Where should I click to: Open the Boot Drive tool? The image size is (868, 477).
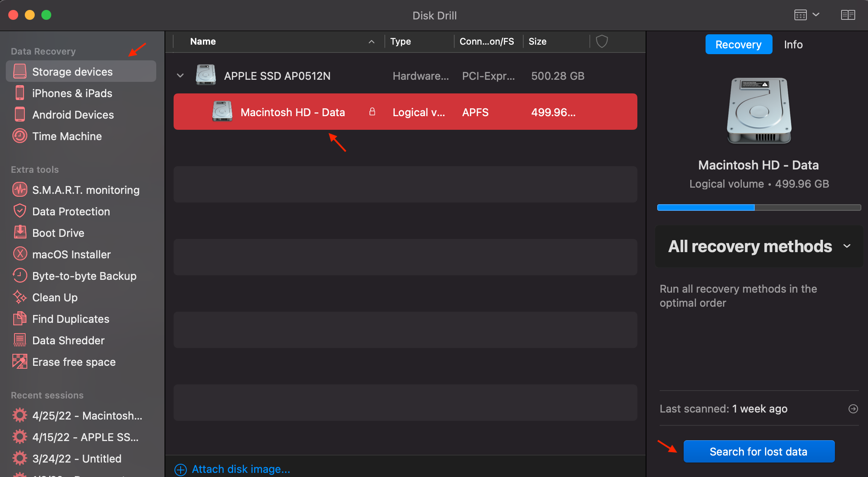point(58,233)
